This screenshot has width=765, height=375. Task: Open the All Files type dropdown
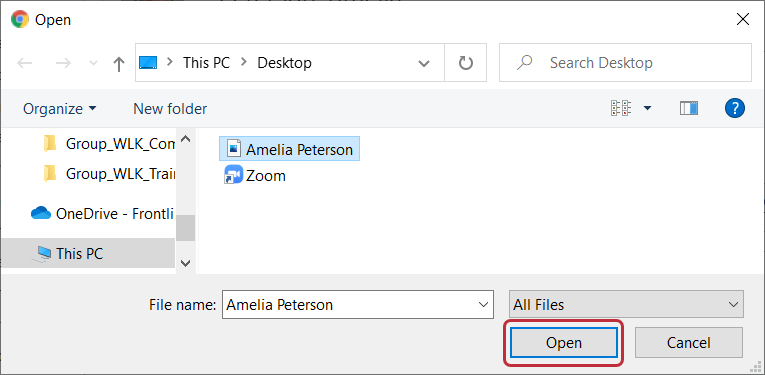(x=626, y=305)
